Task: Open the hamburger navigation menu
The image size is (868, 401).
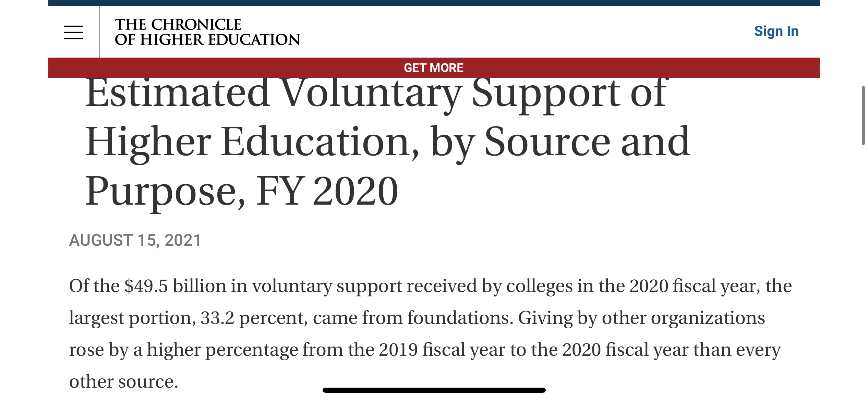Action: (73, 32)
